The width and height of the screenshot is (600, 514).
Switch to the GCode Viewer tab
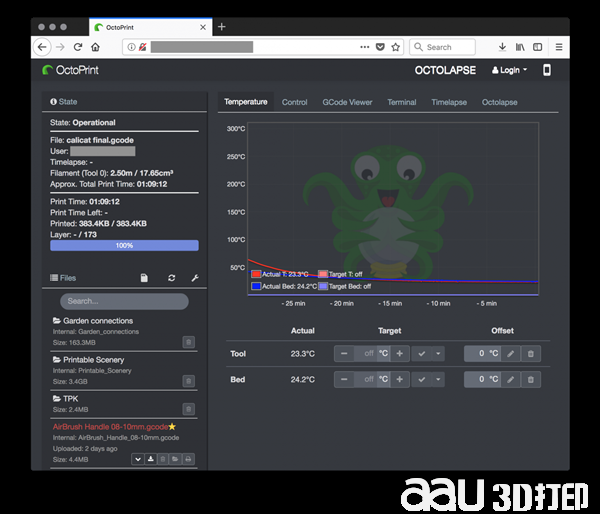click(x=347, y=102)
